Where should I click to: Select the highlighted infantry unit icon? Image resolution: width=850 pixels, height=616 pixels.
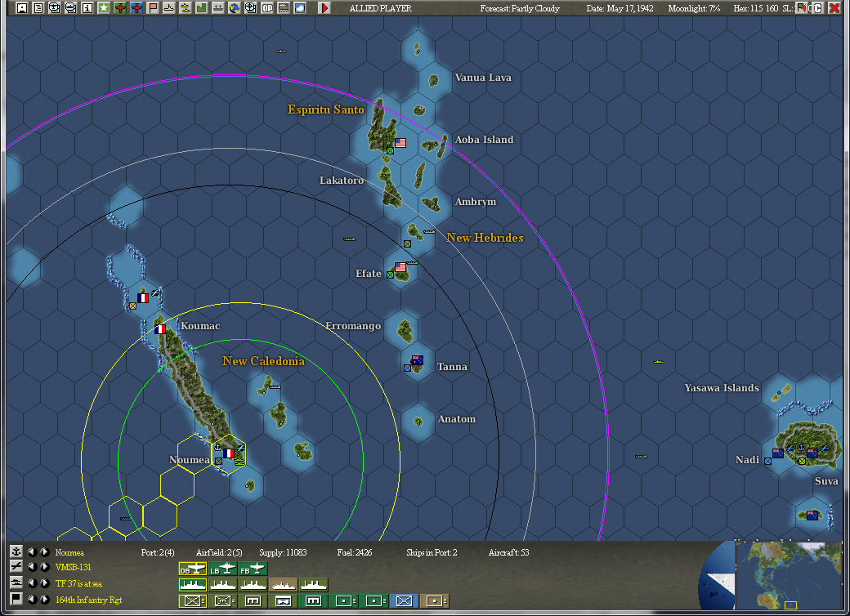pos(192,600)
